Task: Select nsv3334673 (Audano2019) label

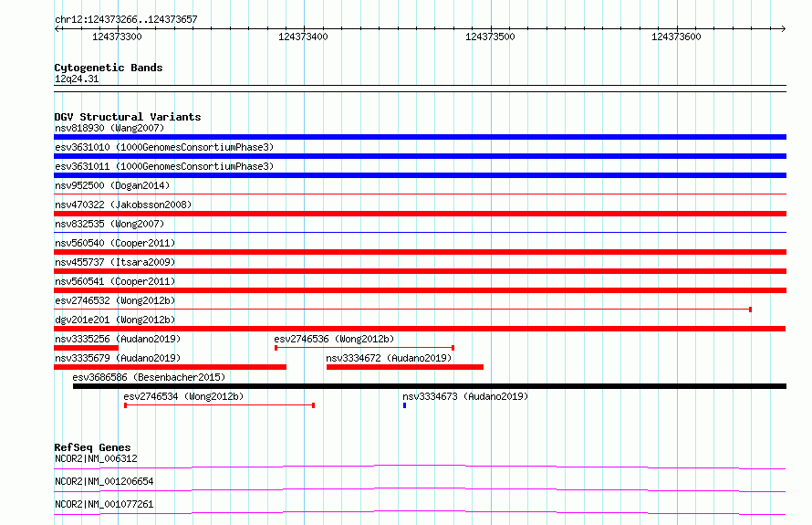Action: click(465, 396)
